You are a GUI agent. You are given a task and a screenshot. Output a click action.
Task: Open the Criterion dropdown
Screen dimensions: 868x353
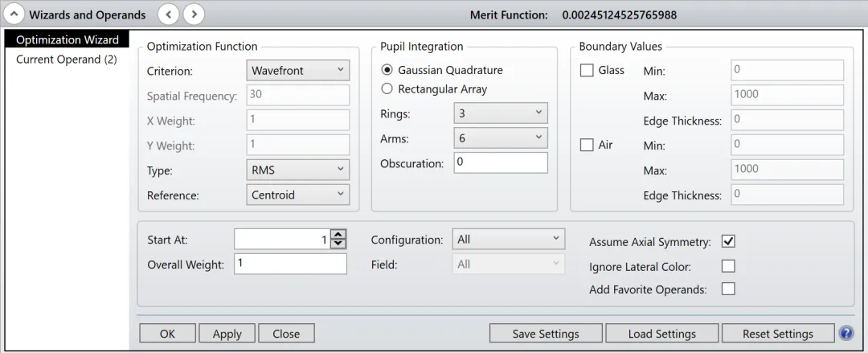(297, 71)
